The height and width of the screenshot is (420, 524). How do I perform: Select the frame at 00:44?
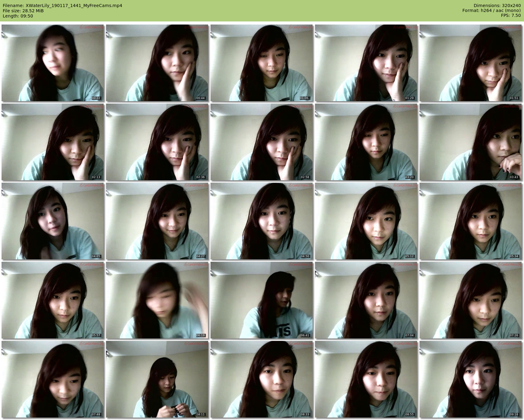coord(157,63)
